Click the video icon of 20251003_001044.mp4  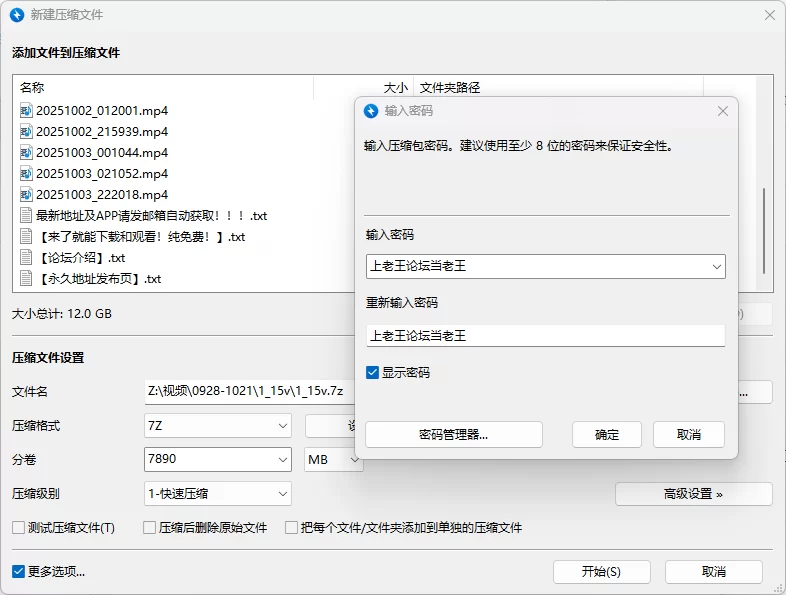click(x=26, y=153)
